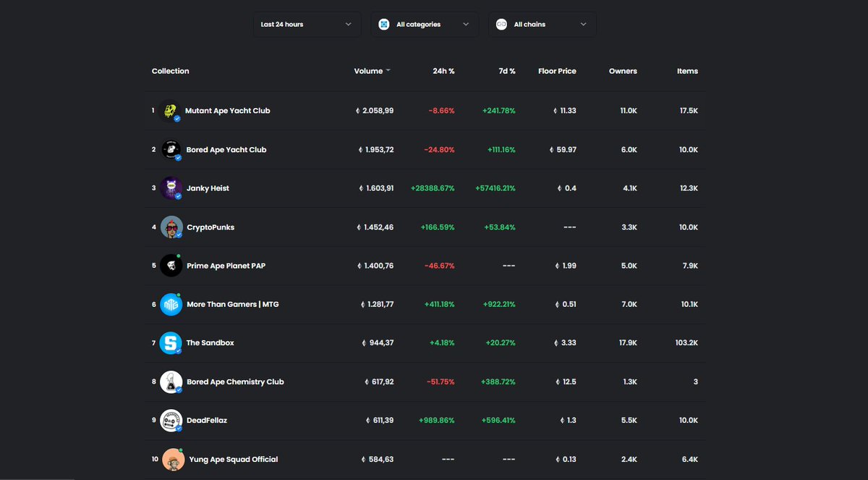
Task: Open the Yung Ape Squad Official collection
Action: [234, 459]
